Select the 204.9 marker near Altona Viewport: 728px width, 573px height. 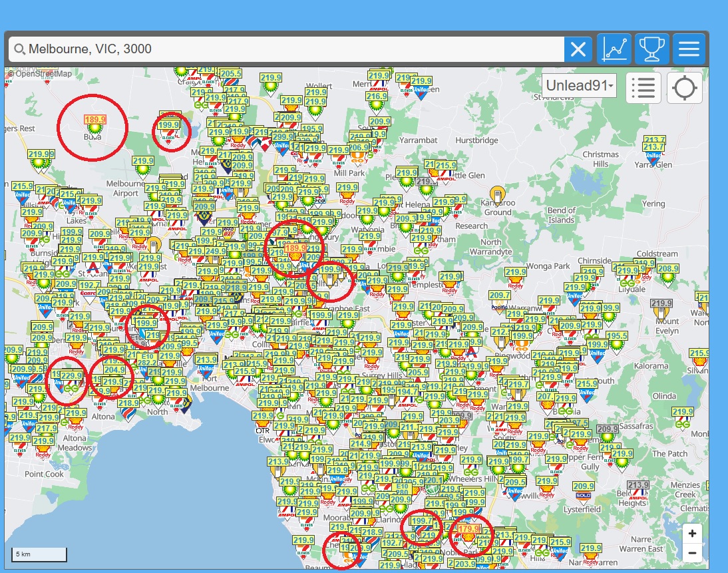pyautogui.click(x=114, y=370)
